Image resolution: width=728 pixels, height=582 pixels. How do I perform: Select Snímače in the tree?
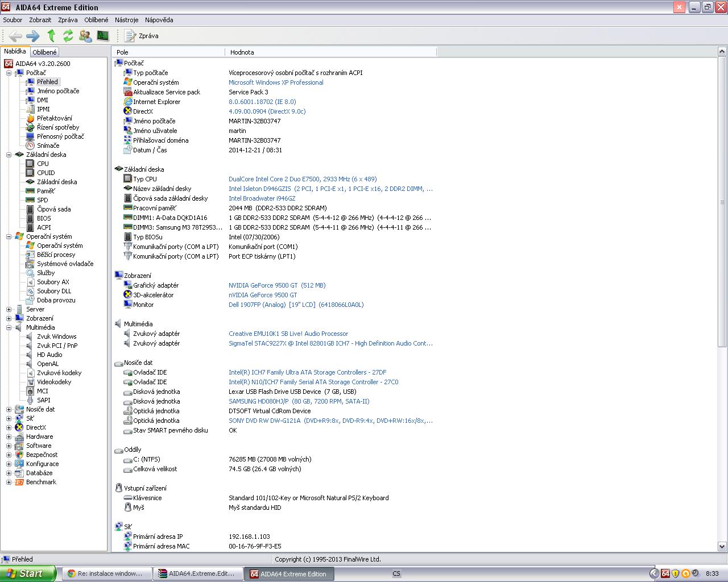point(48,145)
